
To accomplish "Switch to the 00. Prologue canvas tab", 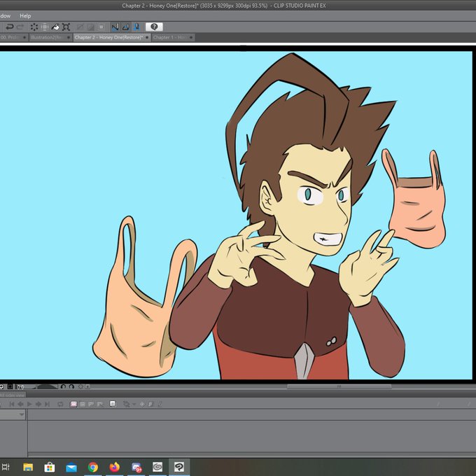I will pos(14,37).
